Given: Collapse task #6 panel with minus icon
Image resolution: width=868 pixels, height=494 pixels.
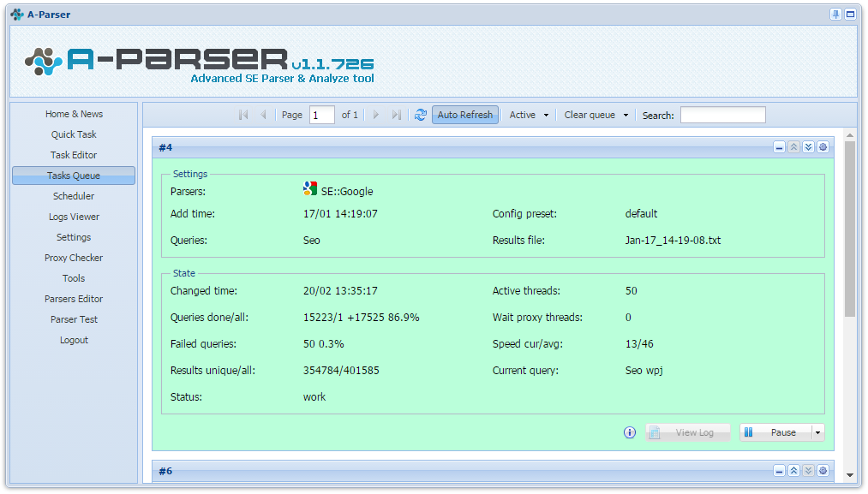Looking at the screenshot, I should click(780, 471).
